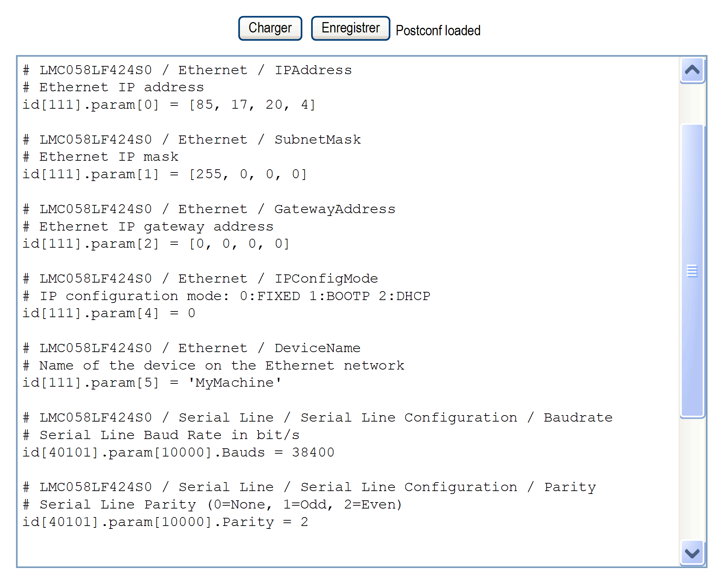Click the scroll down arrow icon
The height and width of the screenshot is (588, 722).
pos(692,553)
